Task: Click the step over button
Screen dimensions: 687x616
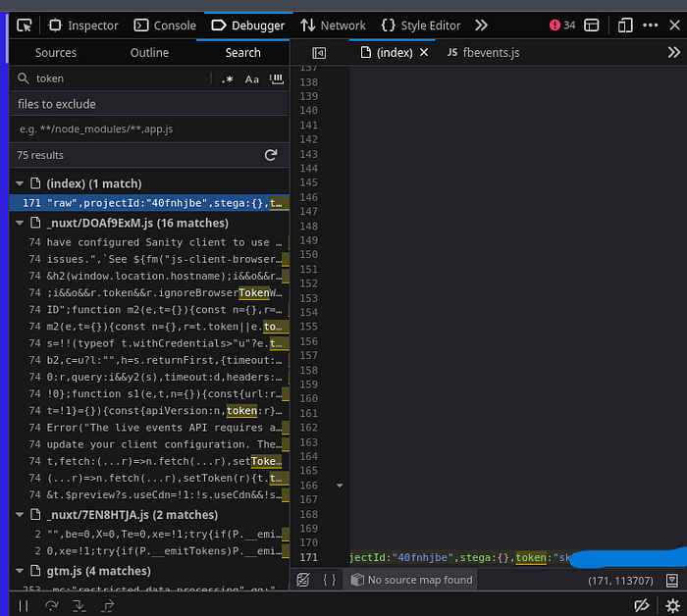Action: [52, 605]
